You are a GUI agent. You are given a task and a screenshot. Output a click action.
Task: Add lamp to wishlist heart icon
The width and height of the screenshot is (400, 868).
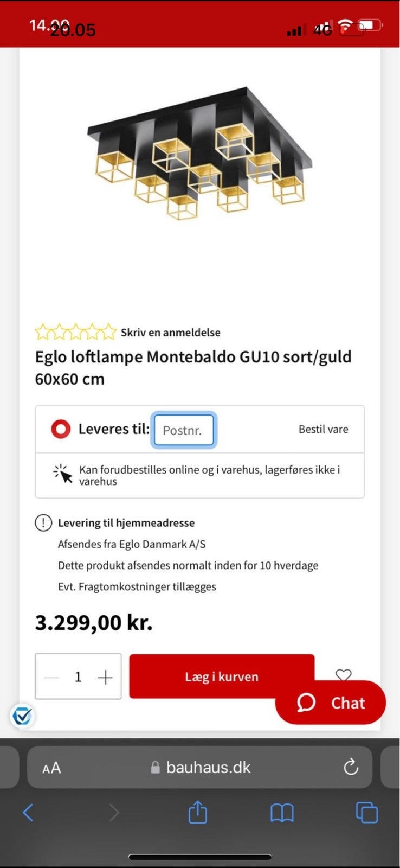coord(344,674)
